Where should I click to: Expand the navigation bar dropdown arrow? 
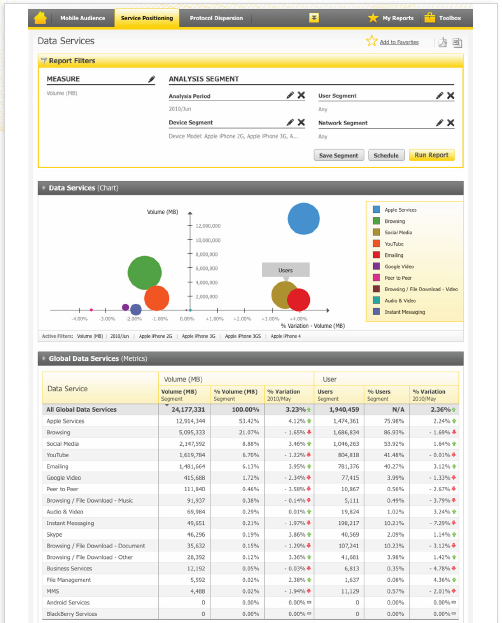click(x=314, y=18)
